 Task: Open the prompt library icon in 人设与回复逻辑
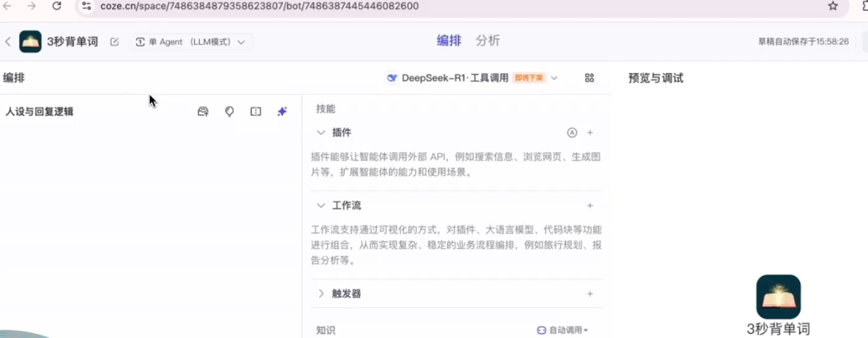coord(203,112)
